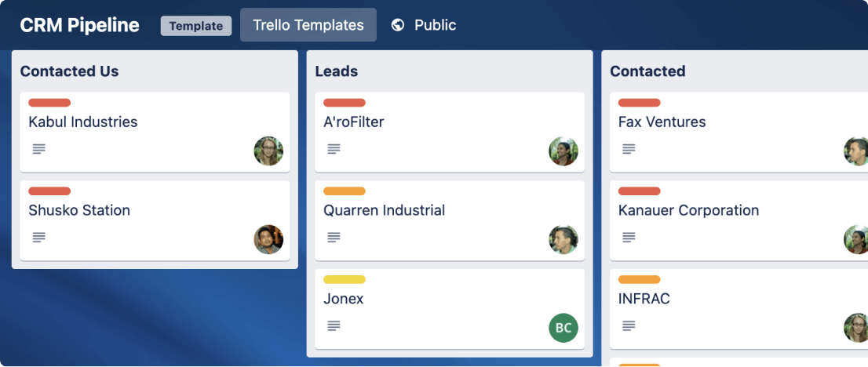Open the INFRAC card title

click(644, 299)
